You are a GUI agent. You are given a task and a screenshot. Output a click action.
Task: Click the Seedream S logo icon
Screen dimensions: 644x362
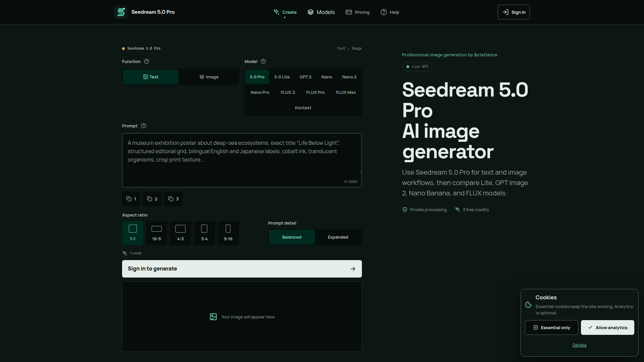[x=121, y=12]
